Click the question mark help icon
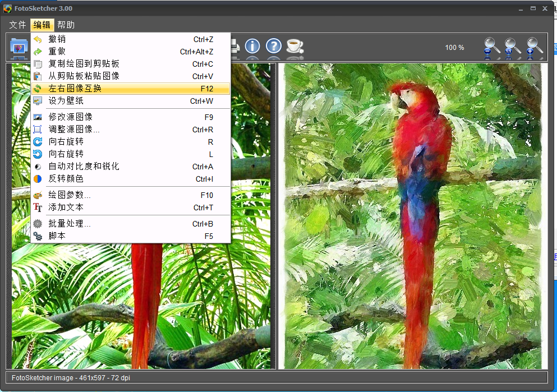Screen dimensions: 557x392 (273, 46)
